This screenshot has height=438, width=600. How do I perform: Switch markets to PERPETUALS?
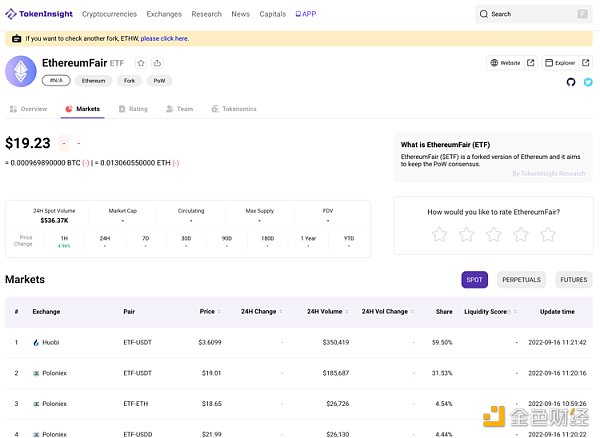coord(520,280)
